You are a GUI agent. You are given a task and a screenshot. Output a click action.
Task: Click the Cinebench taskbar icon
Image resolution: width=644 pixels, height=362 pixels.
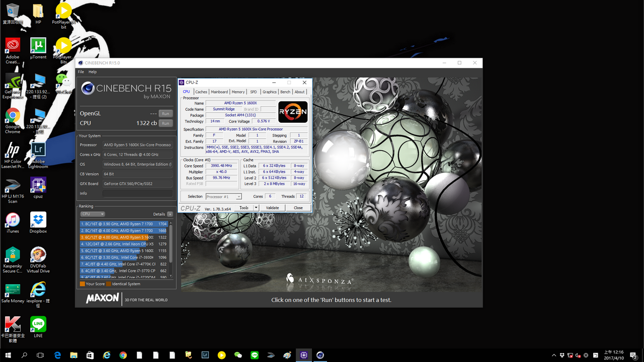320,355
